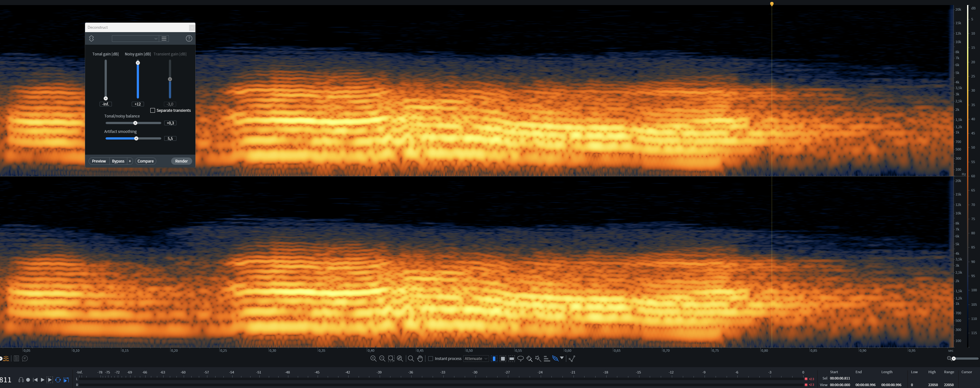Activate the Grab and Drag hand tool
The width and height of the screenshot is (980, 388).
pyautogui.click(x=420, y=358)
